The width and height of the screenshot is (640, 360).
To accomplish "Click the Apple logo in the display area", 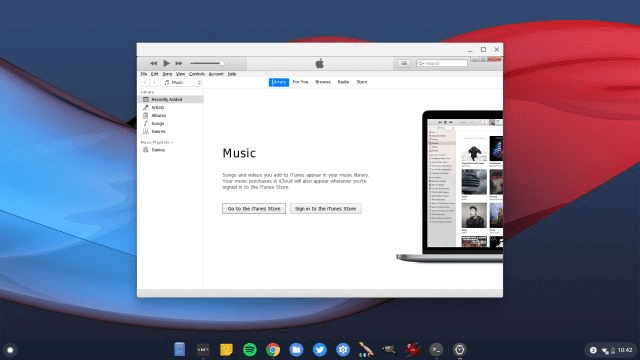I will (x=320, y=63).
